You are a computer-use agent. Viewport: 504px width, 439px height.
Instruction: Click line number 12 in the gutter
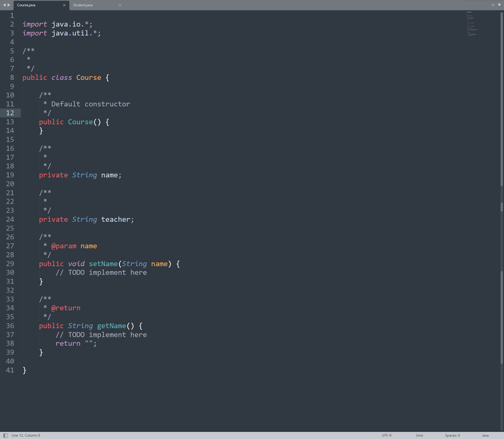10,113
